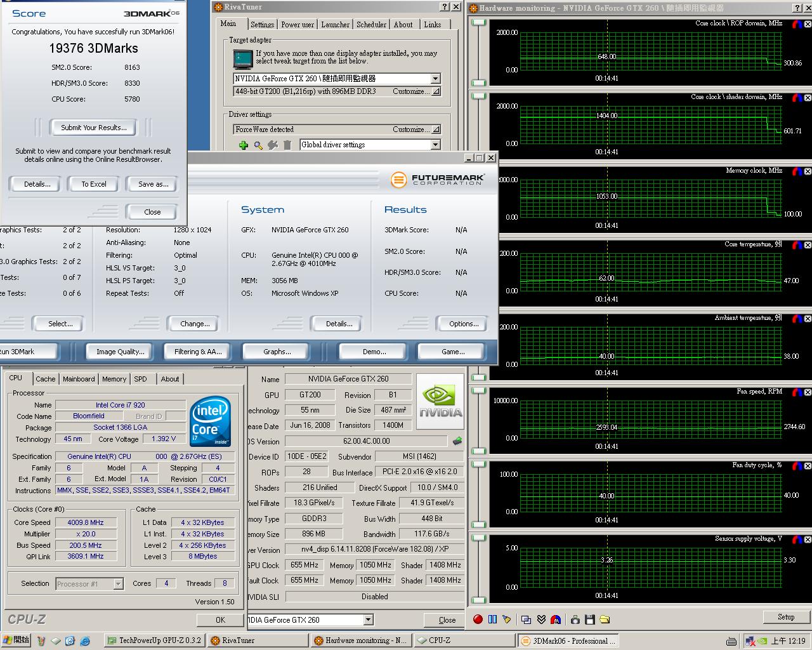The height and width of the screenshot is (650, 812).
Task: Click the ForceWare 182.08 driver version field
Action: coord(375,550)
